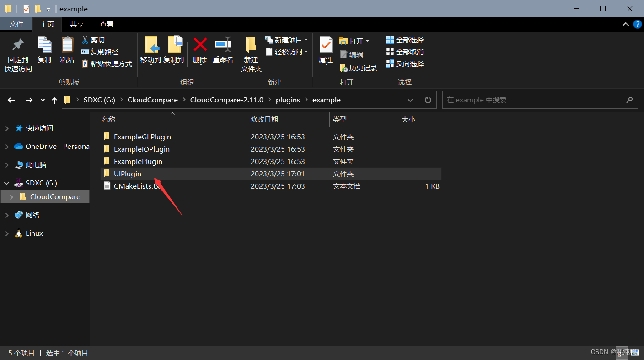Image resolution: width=644 pixels, height=360 pixels.
Task: Expand the Linux tree node arrow
Action: [7, 233]
